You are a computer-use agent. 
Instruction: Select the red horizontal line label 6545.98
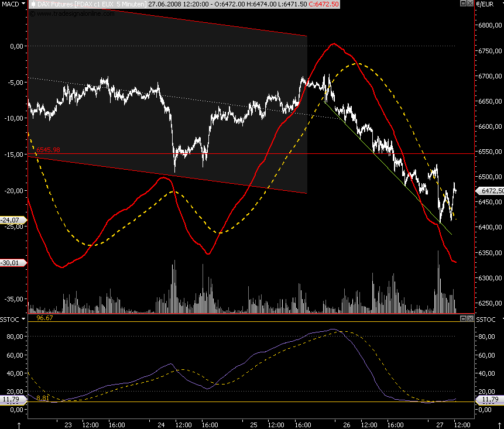[x=48, y=150]
